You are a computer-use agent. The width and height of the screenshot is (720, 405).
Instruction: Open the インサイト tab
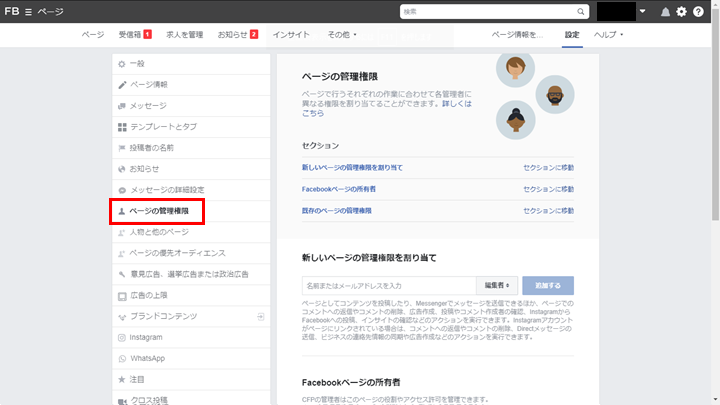(291, 34)
